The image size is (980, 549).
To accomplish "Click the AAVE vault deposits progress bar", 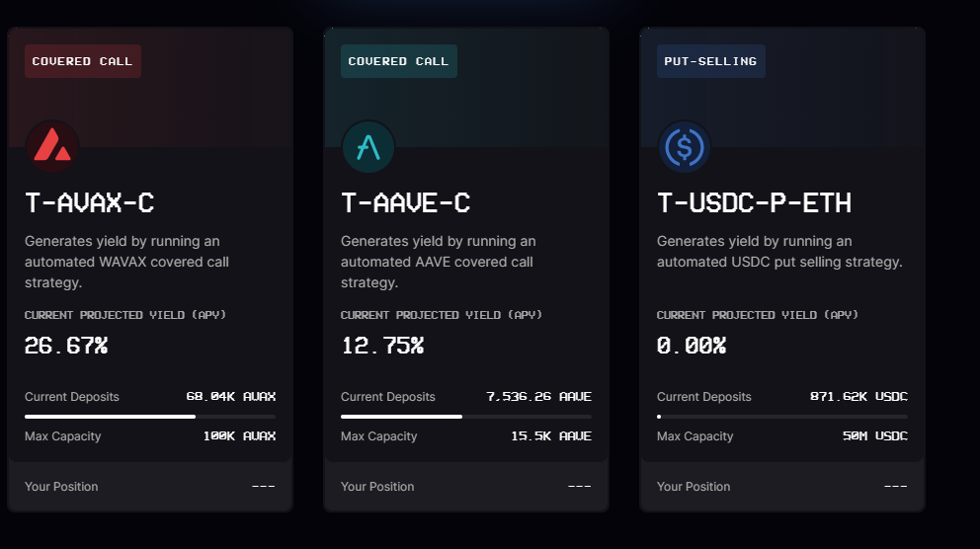I will click(466, 416).
